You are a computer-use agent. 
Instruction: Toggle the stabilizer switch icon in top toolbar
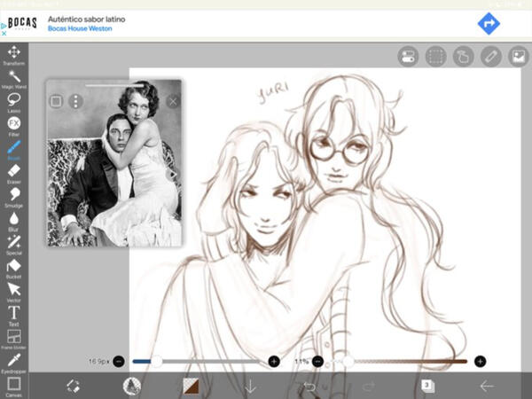(x=408, y=57)
